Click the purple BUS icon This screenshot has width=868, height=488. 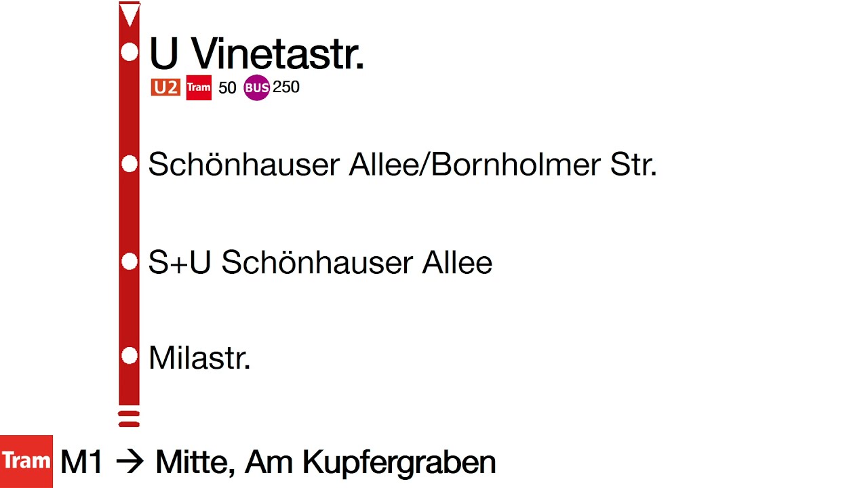point(256,87)
